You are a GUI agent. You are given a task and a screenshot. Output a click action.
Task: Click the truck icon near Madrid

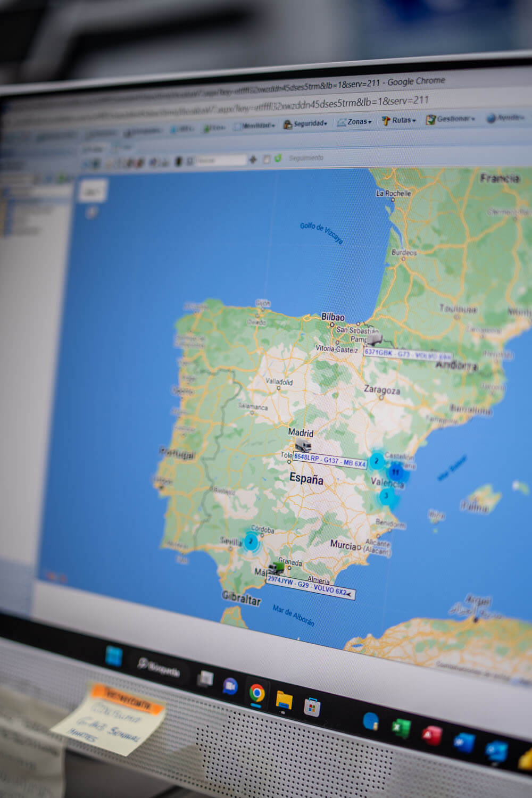click(x=303, y=445)
